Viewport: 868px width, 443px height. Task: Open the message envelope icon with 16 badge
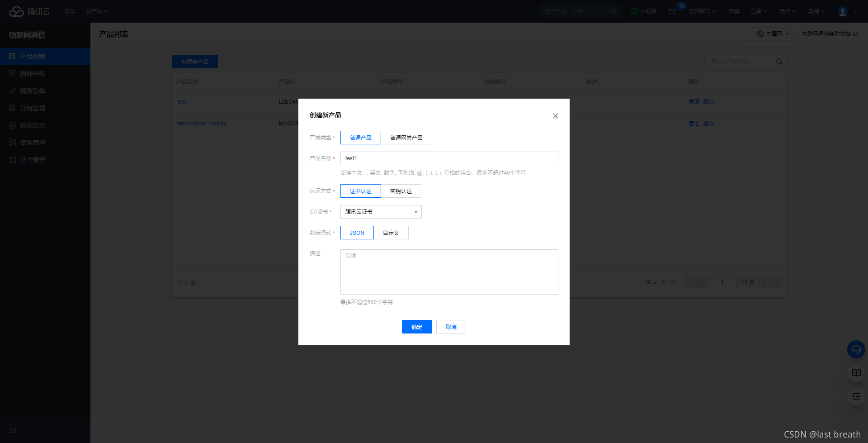[x=673, y=11]
